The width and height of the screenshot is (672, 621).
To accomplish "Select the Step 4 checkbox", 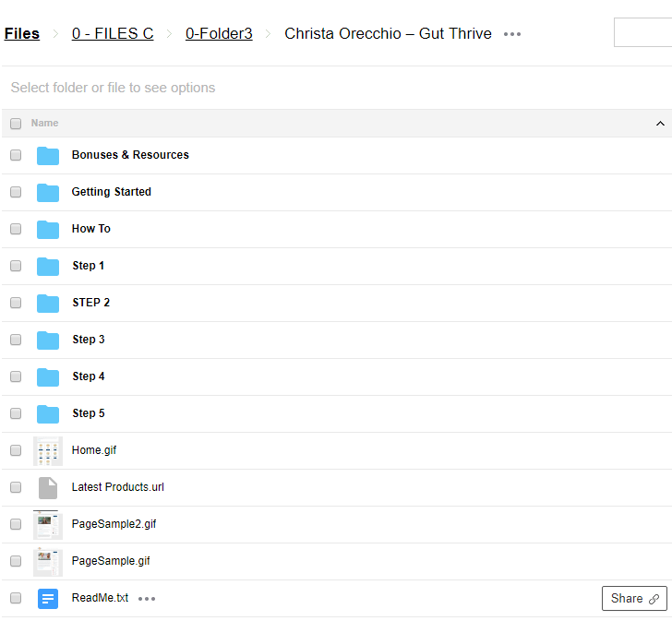I will 16,376.
